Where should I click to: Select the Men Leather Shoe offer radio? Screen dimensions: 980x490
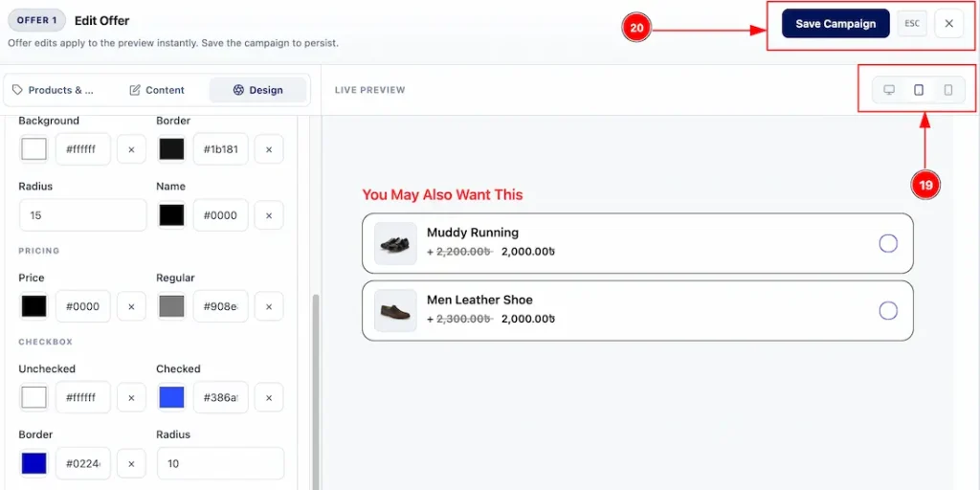pyautogui.click(x=888, y=311)
